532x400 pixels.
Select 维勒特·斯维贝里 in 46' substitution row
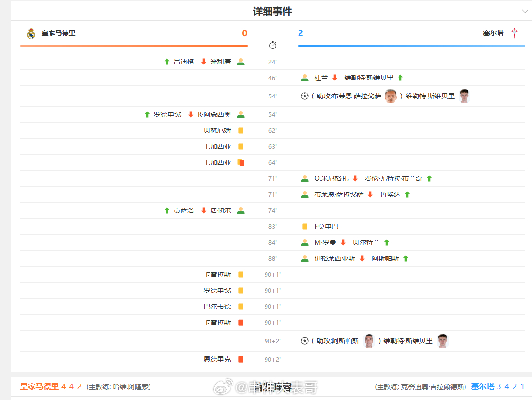[369, 78]
